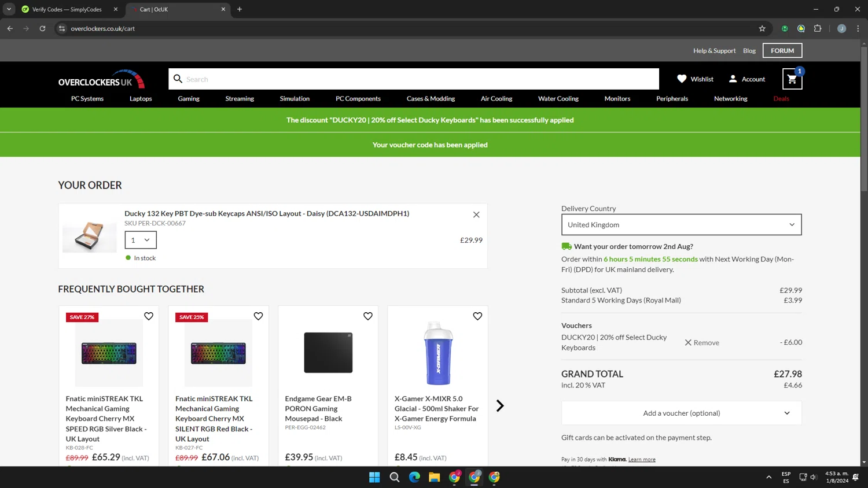Open Laptops menu
The height and width of the screenshot is (488, 868).
pyautogui.click(x=141, y=99)
